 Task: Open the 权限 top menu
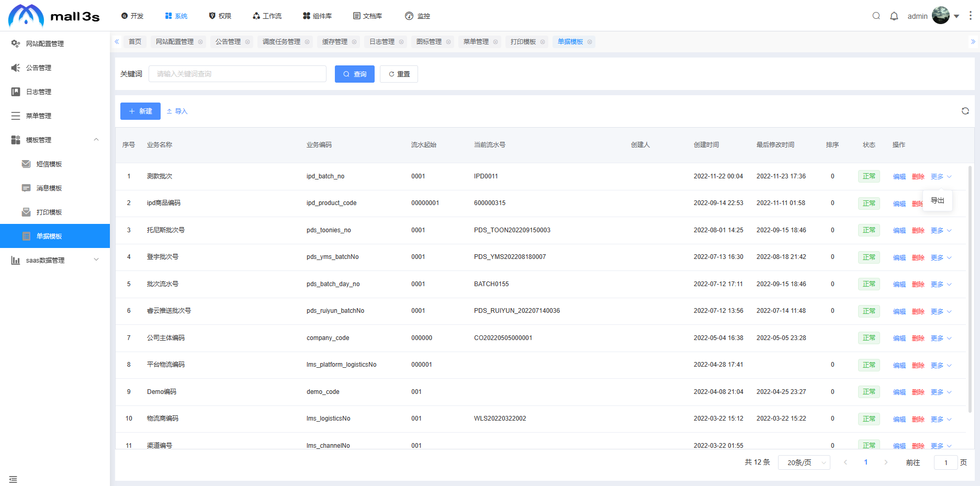(x=220, y=16)
